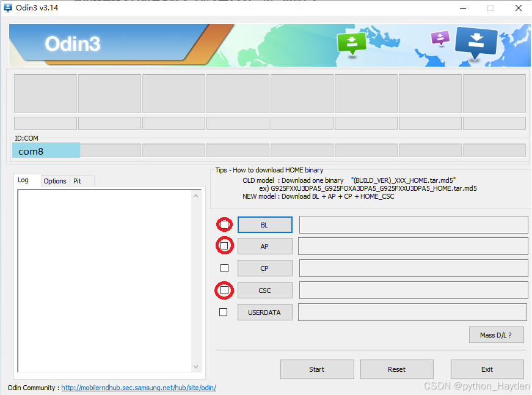Image resolution: width=532 pixels, height=395 pixels.
Task: Click the Odin3 title bar app icon
Action: 8,8
